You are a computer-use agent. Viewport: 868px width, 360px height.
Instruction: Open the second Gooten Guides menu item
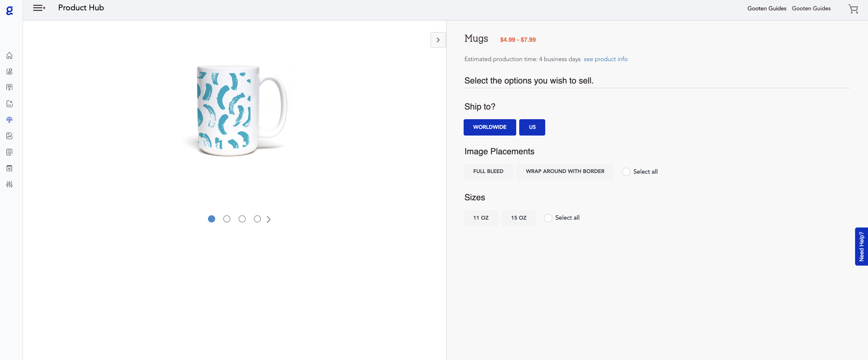click(811, 8)
